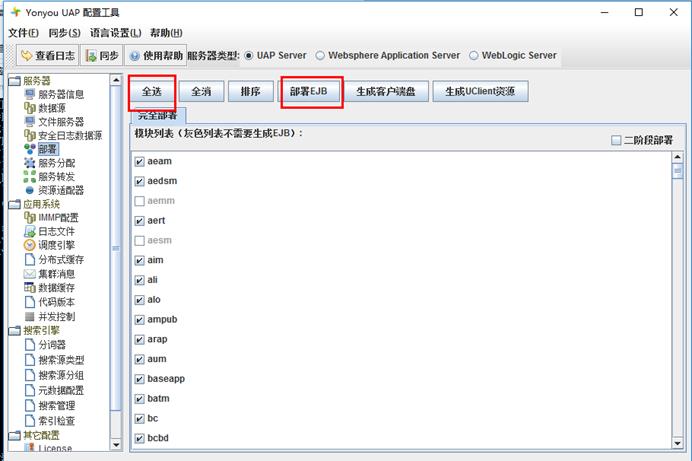Enable the 二阶段部署 checkbox
692x461 pixels.
pos(616,140)
